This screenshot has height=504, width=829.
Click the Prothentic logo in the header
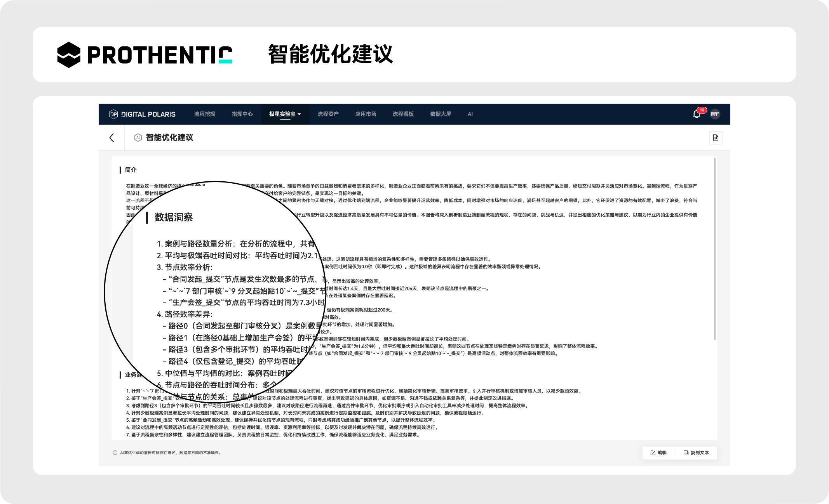click(x=145, y=55)
